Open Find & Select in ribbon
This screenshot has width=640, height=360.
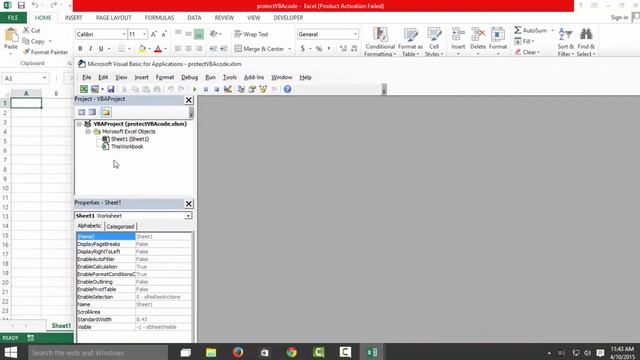coord(586,42)
